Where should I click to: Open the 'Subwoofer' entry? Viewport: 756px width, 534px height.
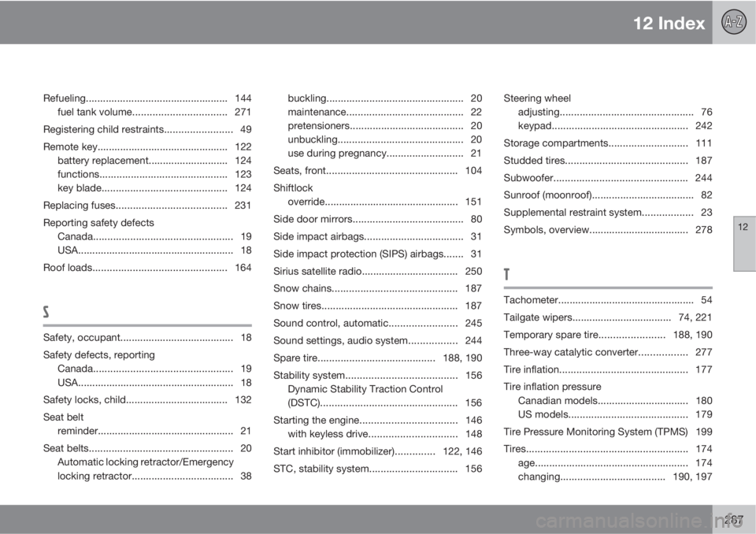click(x=608, y=178)
